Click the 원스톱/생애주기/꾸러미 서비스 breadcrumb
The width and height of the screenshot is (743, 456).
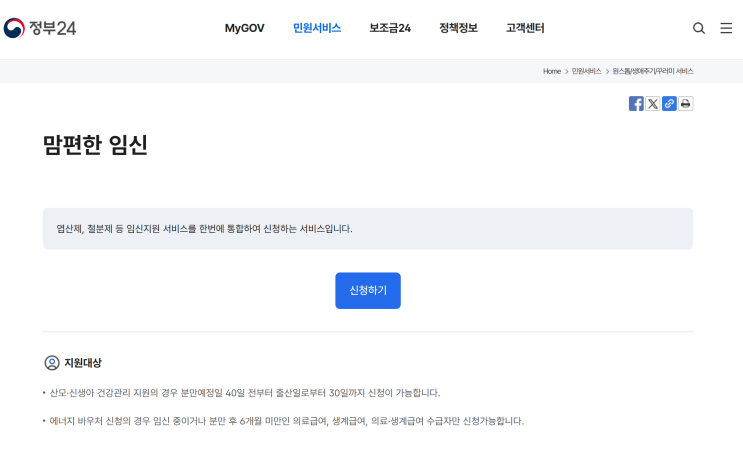click(x=652, y=71)
